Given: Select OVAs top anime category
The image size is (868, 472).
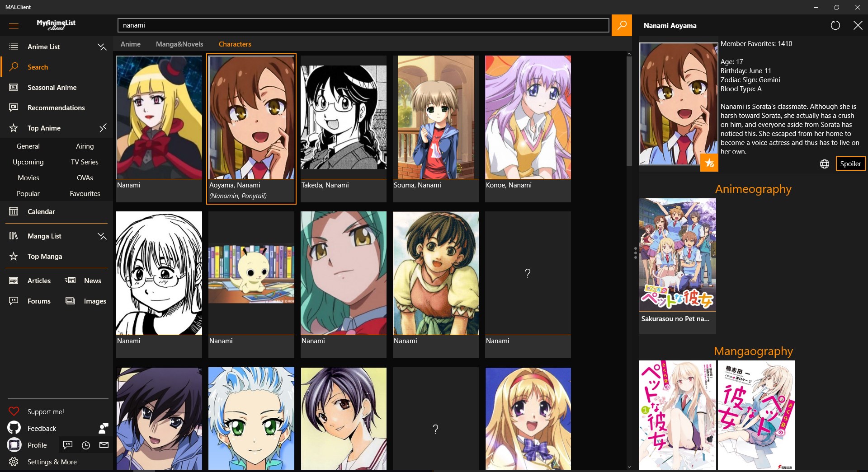Looking at the screenshot, I should pyautogui.click(x=85, y=178).
